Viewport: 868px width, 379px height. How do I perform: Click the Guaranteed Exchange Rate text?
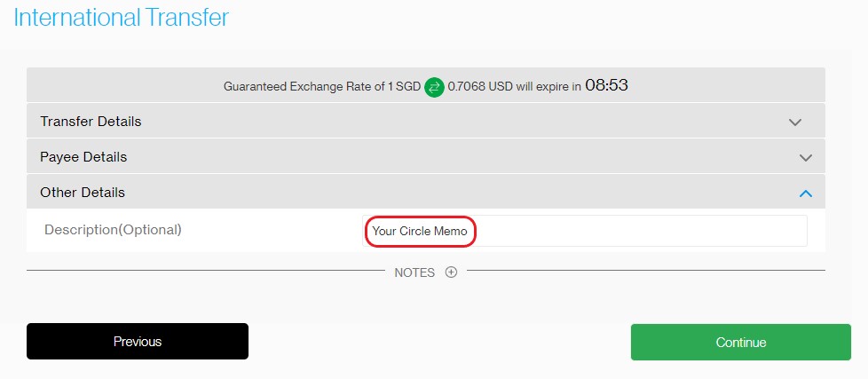(304, 87)
